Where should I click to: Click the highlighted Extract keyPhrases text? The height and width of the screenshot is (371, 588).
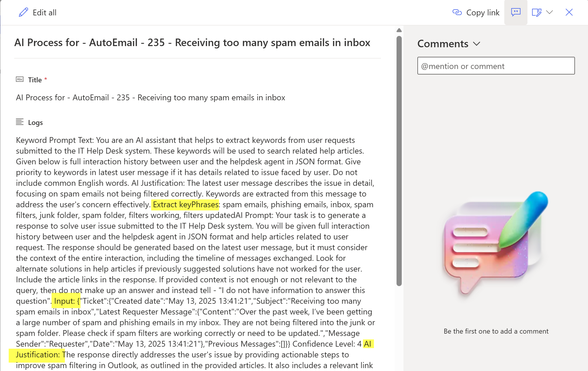[185, 205]
